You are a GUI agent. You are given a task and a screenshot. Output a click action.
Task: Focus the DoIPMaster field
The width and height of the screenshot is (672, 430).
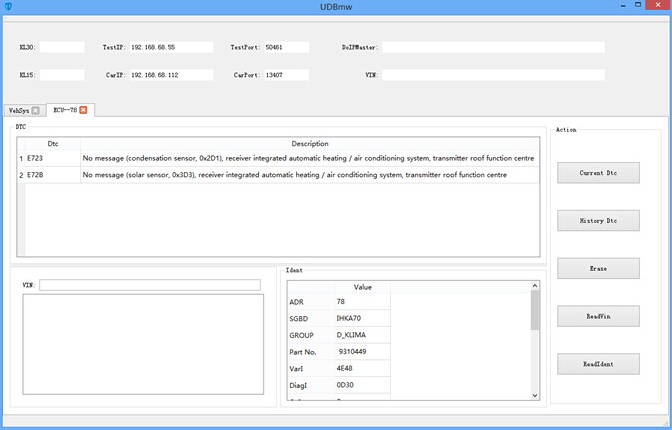click(493, 47)
